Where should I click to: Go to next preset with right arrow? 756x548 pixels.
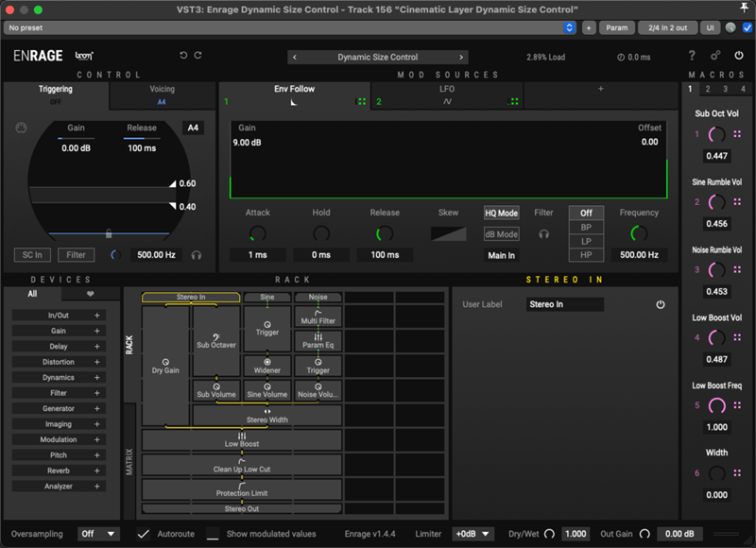pyautogui.click(x=461, y=58)
